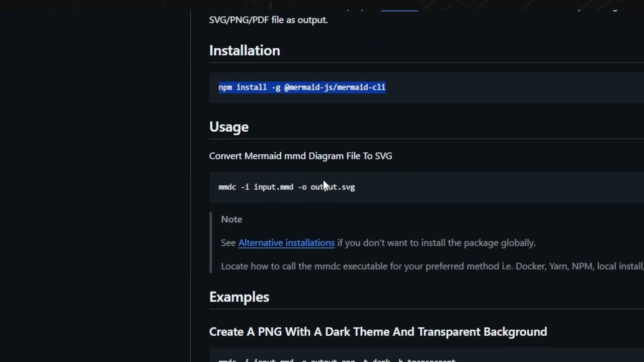Click the Examples heading

tap(239, 297)
